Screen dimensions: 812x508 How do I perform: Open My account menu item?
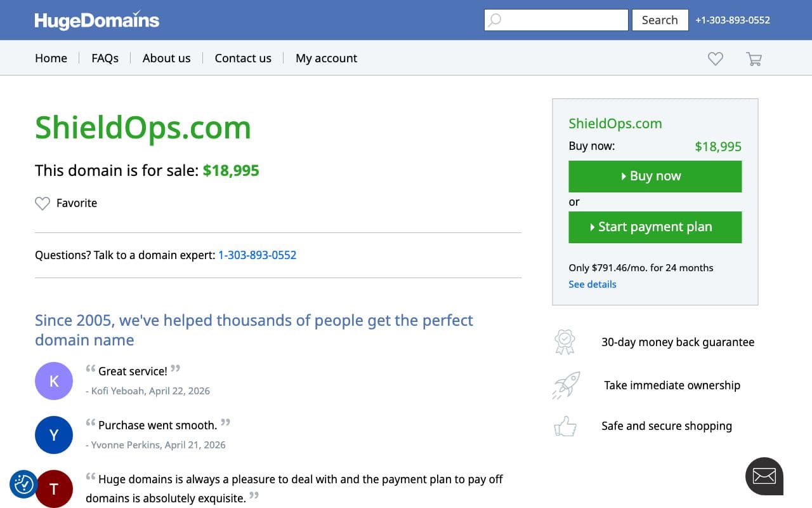click(326, 58)
